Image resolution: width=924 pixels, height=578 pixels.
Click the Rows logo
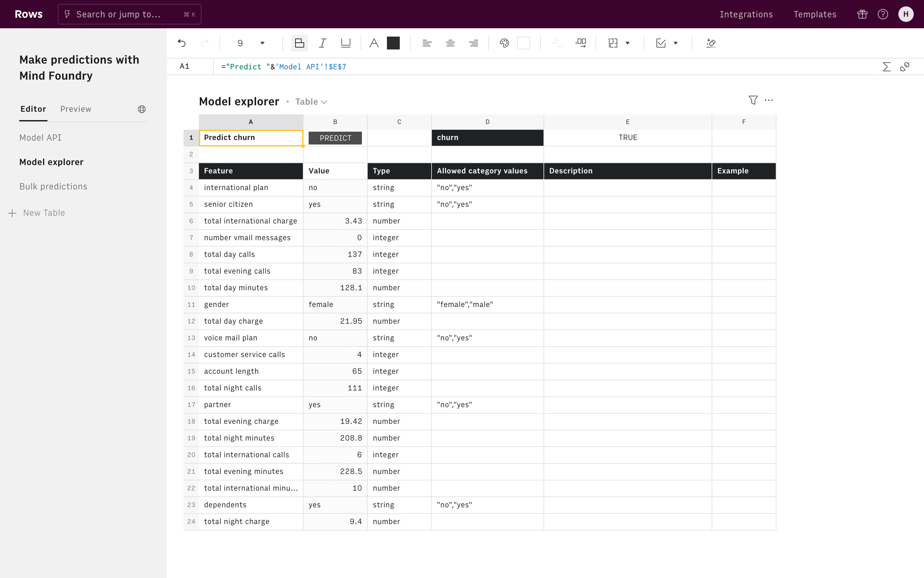tap(29, 14)
